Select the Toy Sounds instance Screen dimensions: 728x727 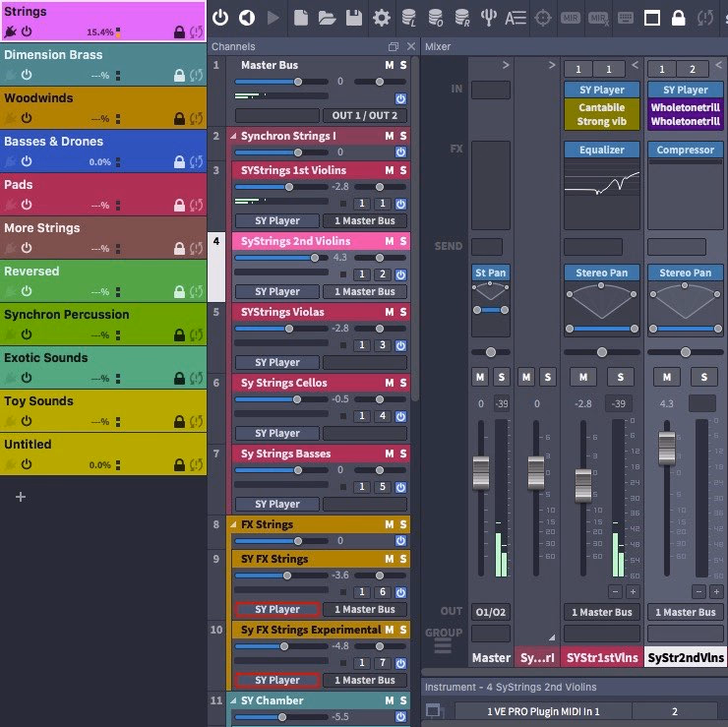click(x=103, y=410)
